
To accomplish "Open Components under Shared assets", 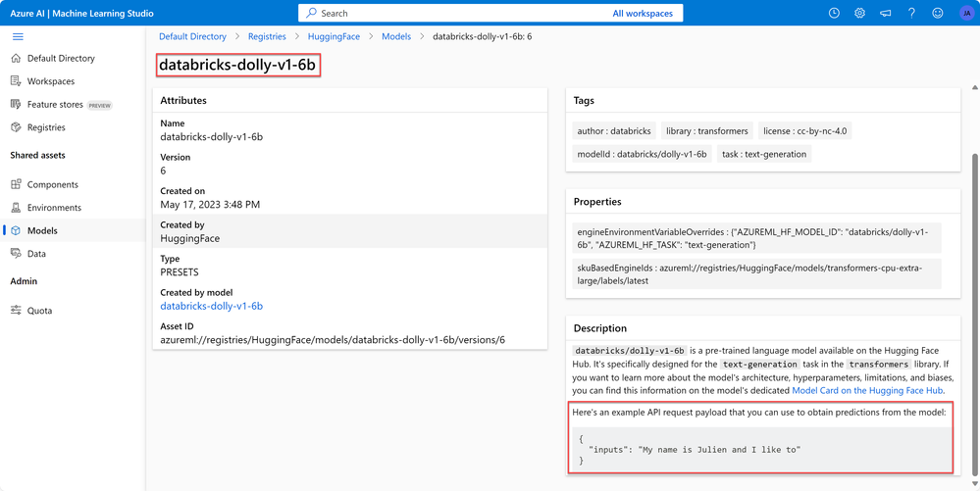I will point(53,185).
